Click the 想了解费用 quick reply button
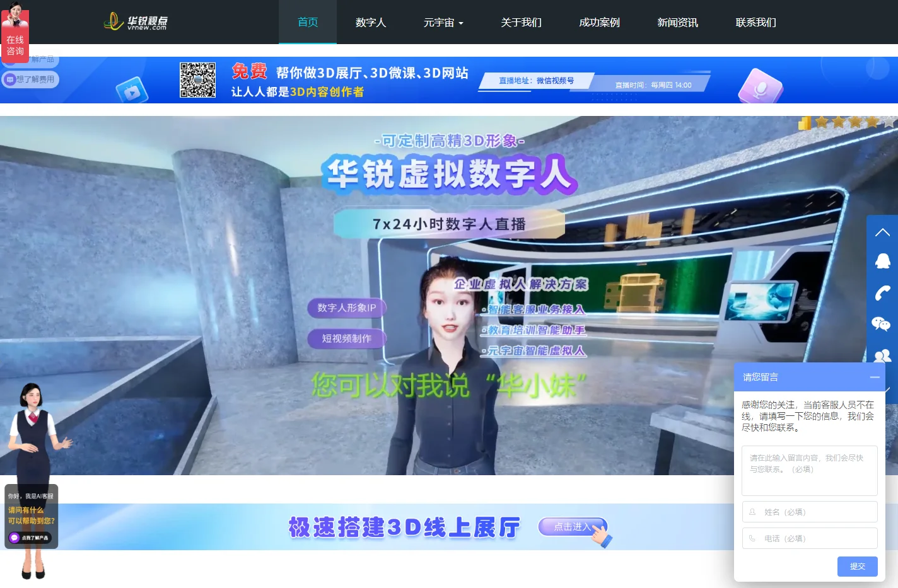 tap(31, 79)
